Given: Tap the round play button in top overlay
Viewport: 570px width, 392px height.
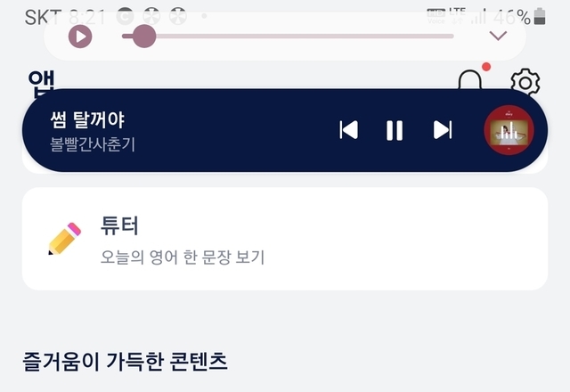Looking at the screenshot, I should coord(80,37).
